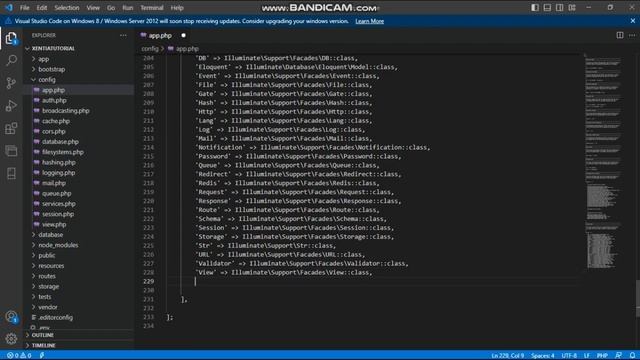Expand the public folder
This screenshot has width=640, height=360.
[x=47, y=256]
